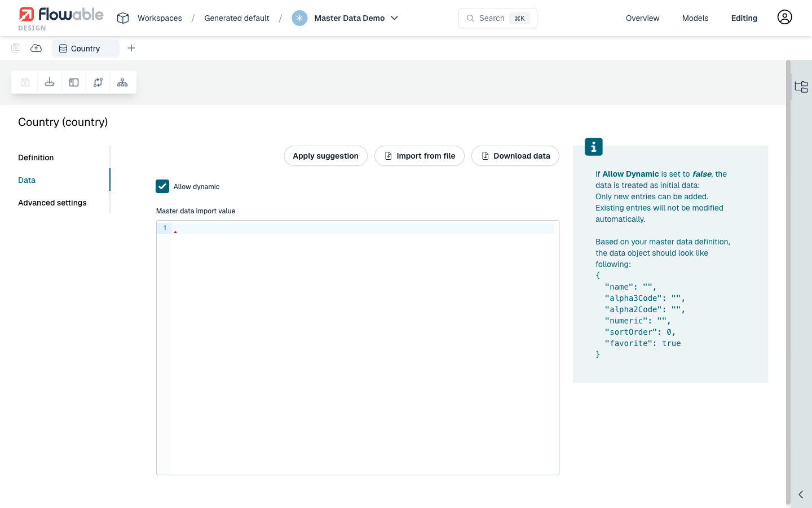Click the Apply suggestion button

point(325,156)
